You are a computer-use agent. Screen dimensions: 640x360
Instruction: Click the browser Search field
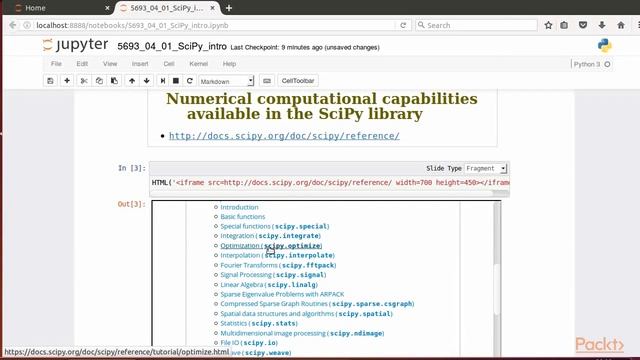(x=477, y=25)
